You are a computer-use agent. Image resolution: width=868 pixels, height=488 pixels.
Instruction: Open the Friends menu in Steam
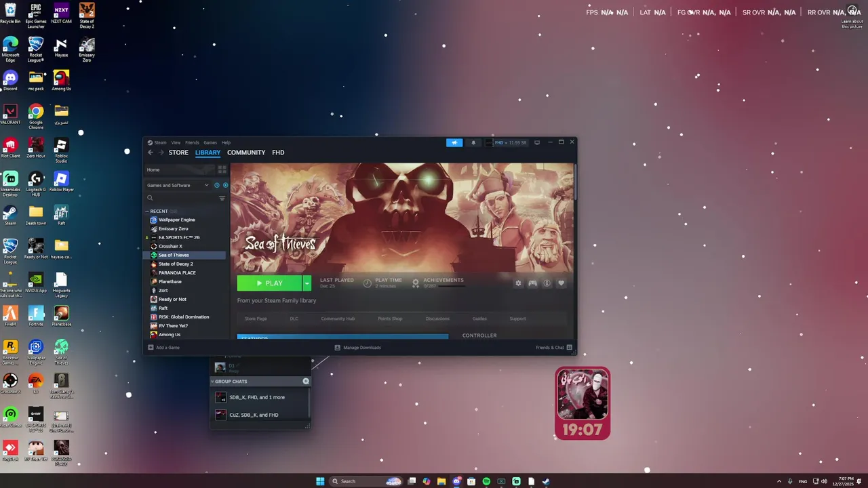(192, 142)
